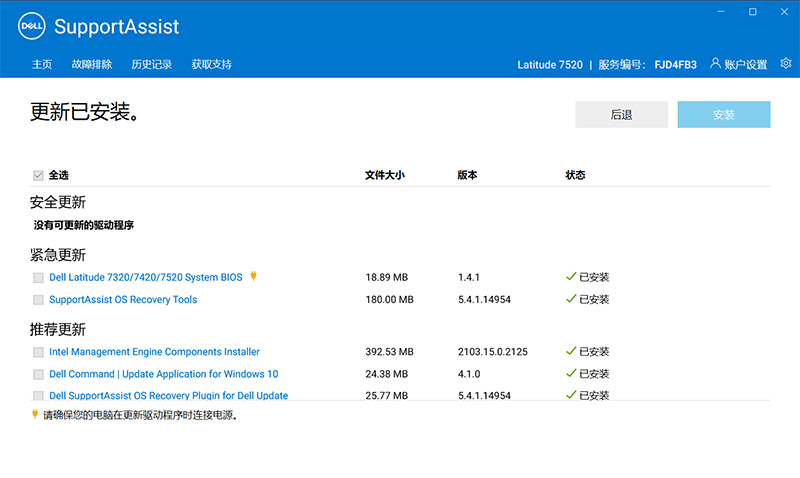
Task: Click 没有可更新的驱动程序 message
Action: click(84, 225)
